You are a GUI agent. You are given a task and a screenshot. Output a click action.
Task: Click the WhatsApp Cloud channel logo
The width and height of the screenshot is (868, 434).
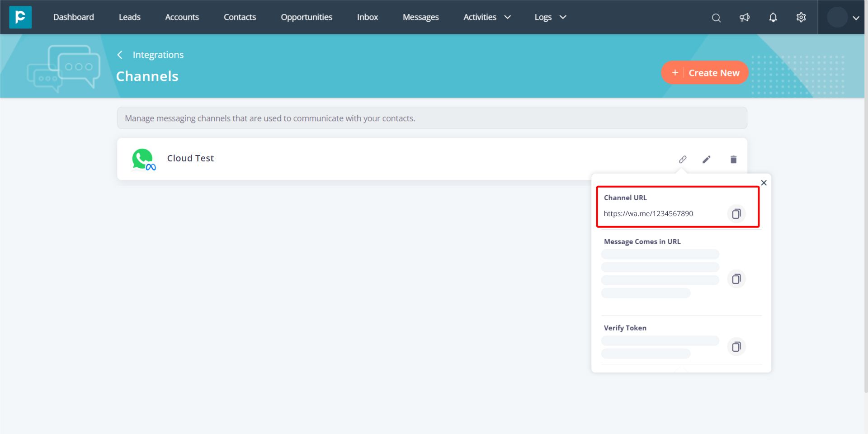pos(144,160)
